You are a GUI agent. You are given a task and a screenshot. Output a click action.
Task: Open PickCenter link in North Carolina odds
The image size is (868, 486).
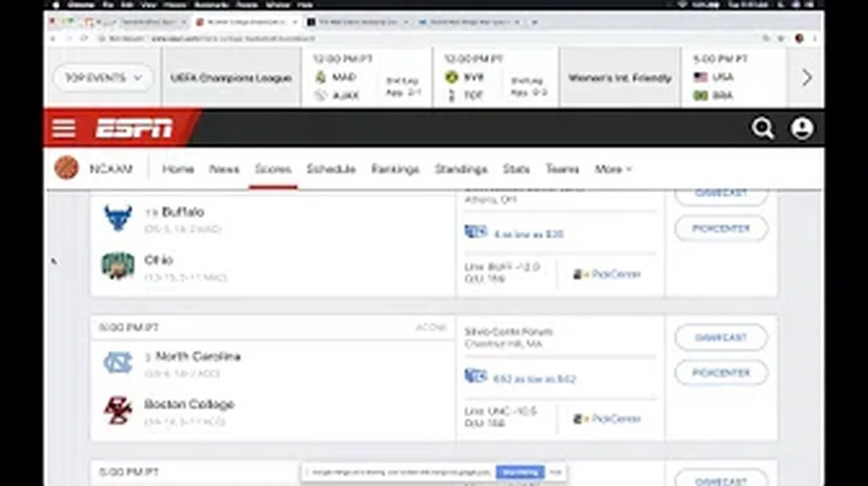[x=615, y=419]
